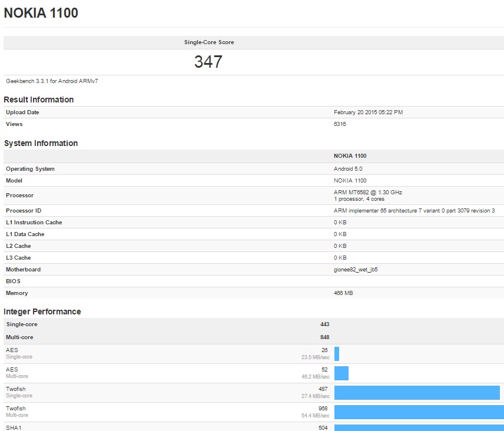Click the Processor row label
This screenshot has height=431, width=504.
(x=19, y=195)
